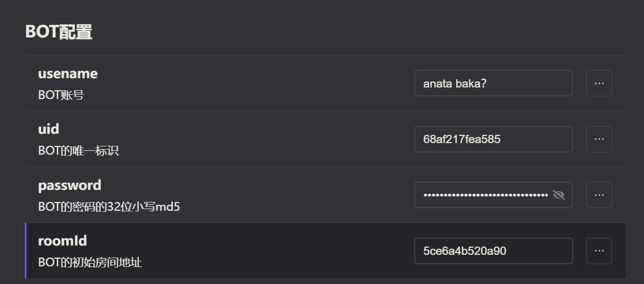The height and width of the screenshot is (284, 644).
Task: Click the 'usename' setting label
Action: tap(68, 74)
